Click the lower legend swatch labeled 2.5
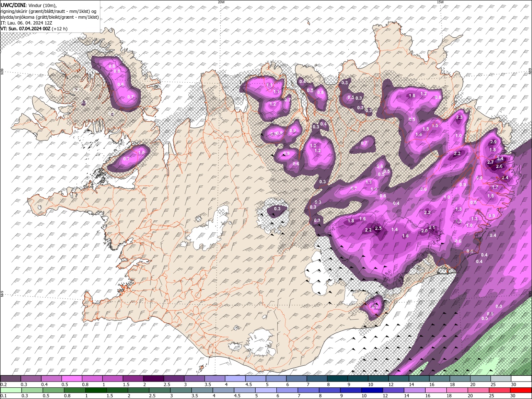Viewport: 532px width, 399px height. click(160, 390)
